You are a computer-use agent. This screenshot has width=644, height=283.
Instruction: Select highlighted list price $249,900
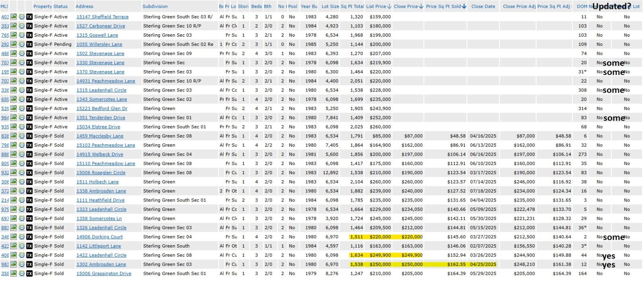(x=380, y=255)
